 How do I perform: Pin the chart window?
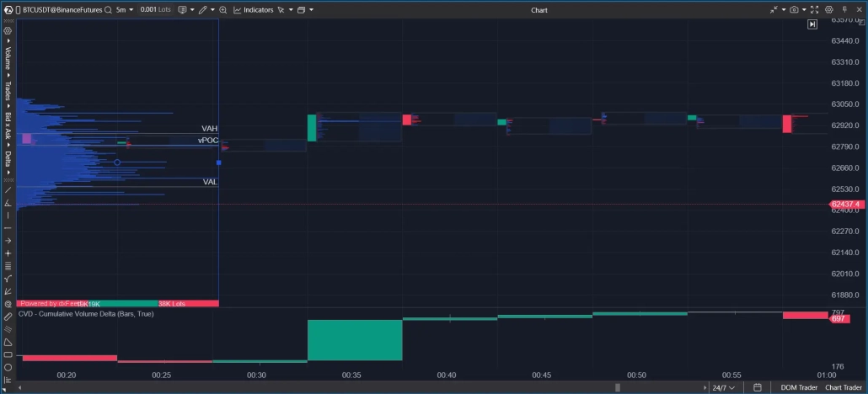(x=844, y=10)
